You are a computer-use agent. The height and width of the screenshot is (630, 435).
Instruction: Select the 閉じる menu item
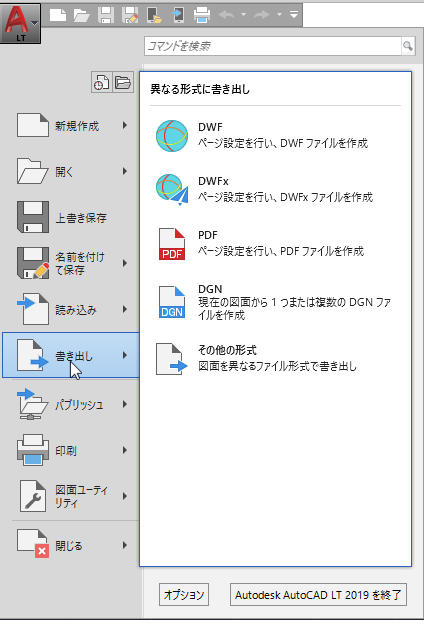click(x=71, y=545)
